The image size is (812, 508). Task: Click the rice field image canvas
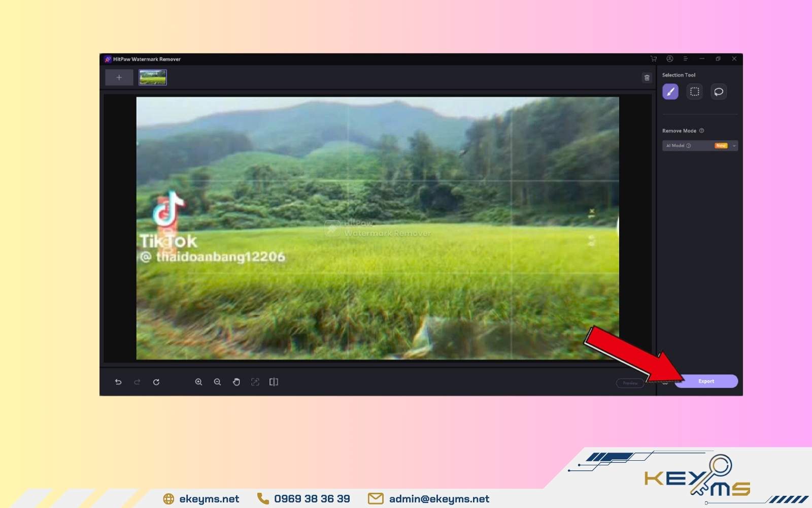tap(378, 228)
